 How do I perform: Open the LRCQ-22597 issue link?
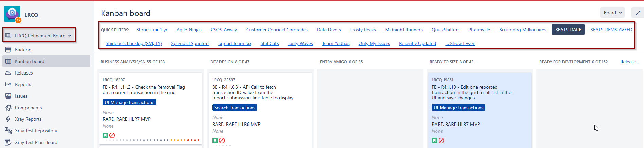tap(223, 80)
